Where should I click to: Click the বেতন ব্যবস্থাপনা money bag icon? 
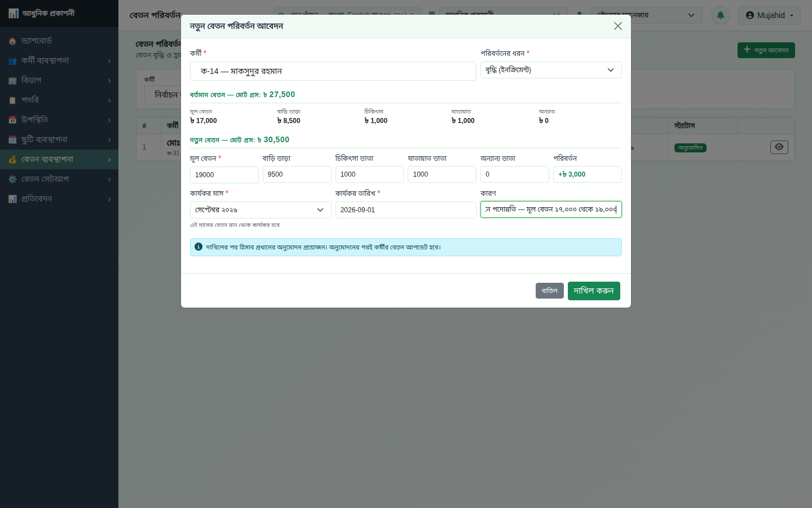[12, 160]
